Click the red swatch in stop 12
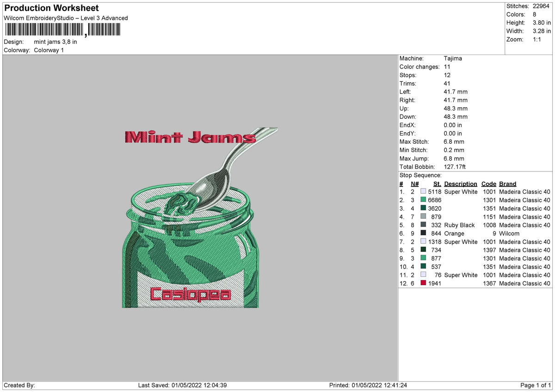Screen dimensions: 555x392 [x=423, y=283]
